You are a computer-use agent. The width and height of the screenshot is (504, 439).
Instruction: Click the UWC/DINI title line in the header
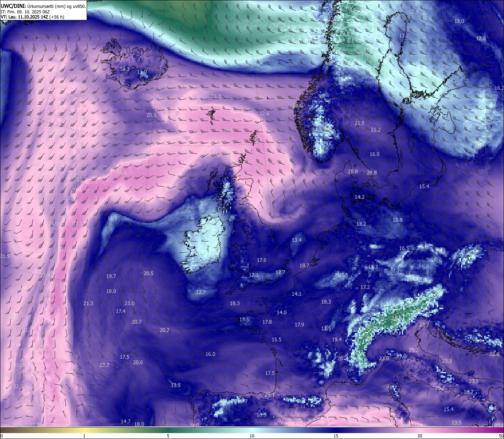click(x=43, y=6)
